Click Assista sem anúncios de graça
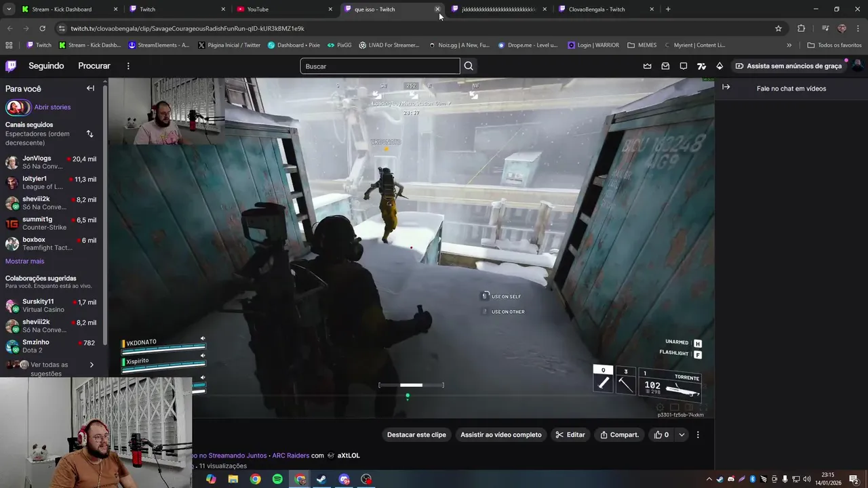 (788, 66)
